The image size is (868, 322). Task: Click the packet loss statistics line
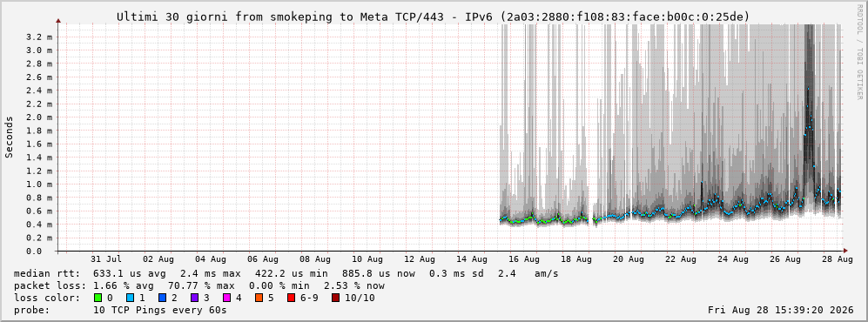click(x=199, y=286)
